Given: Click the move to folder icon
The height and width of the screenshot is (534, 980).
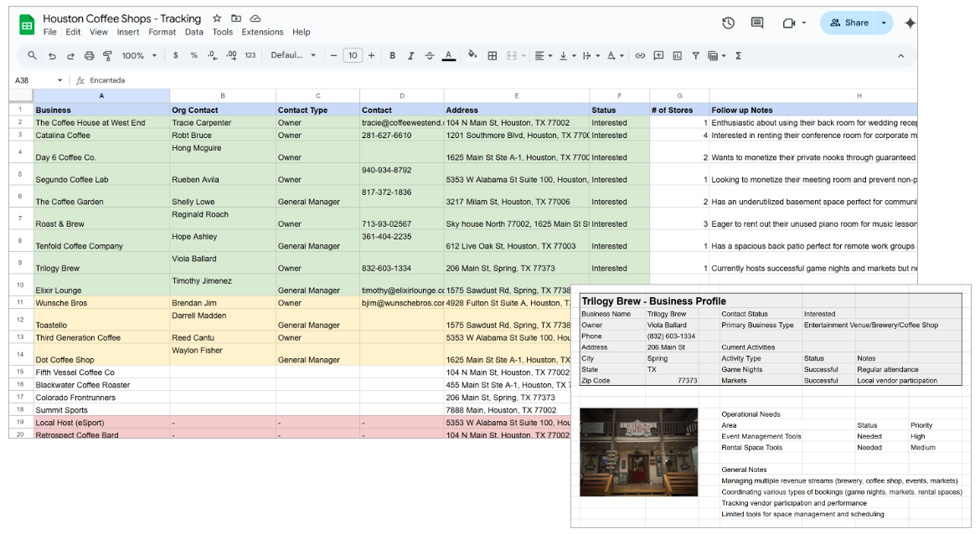Looking at the screenshot, I should click(235, 18).
